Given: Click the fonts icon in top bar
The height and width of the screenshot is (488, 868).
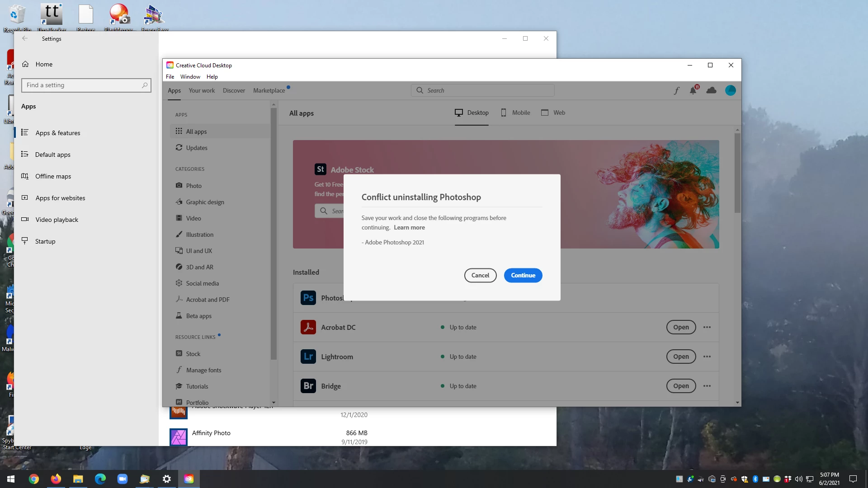Looking at the screenshot, I should tap(676, 91).
